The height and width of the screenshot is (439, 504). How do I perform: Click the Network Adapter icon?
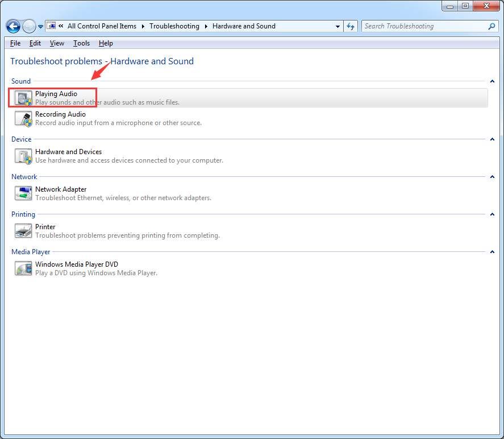[x=23, y=193]
